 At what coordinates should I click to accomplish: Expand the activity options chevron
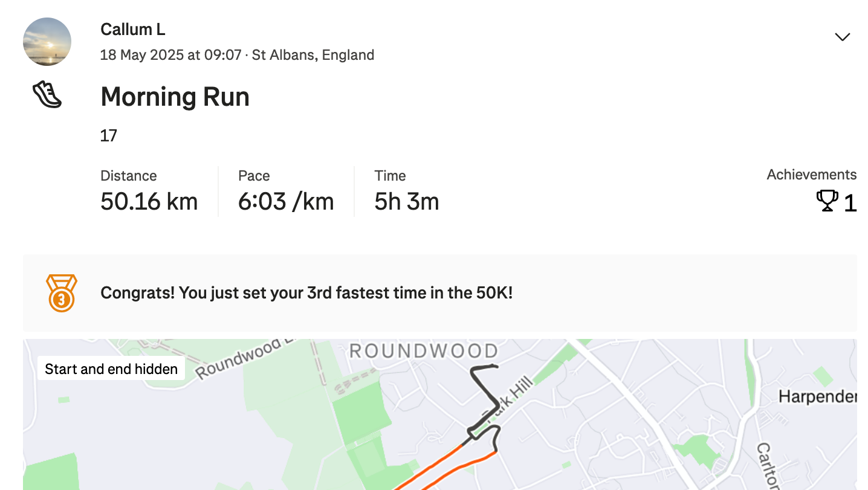click(x=842, y=37)
